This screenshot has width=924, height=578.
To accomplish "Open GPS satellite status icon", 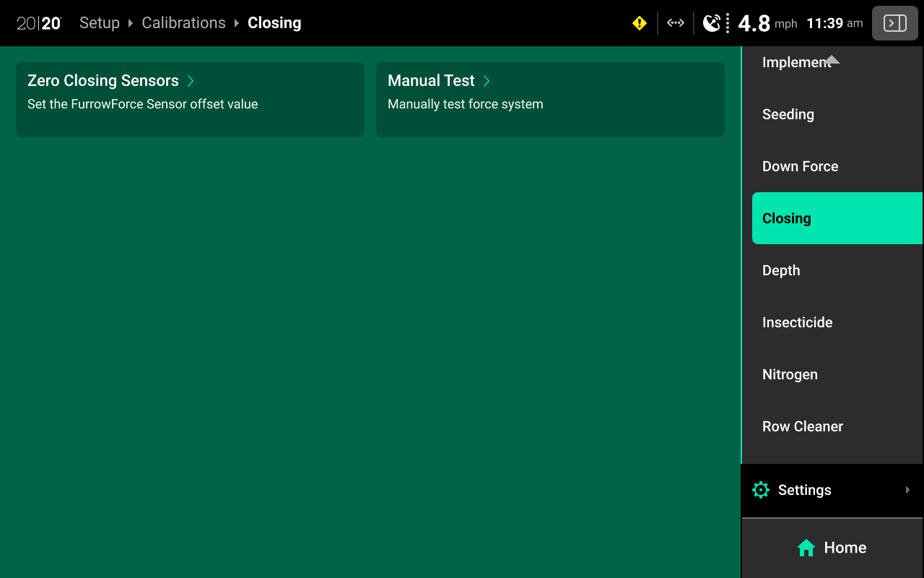I will pos(712,23).
